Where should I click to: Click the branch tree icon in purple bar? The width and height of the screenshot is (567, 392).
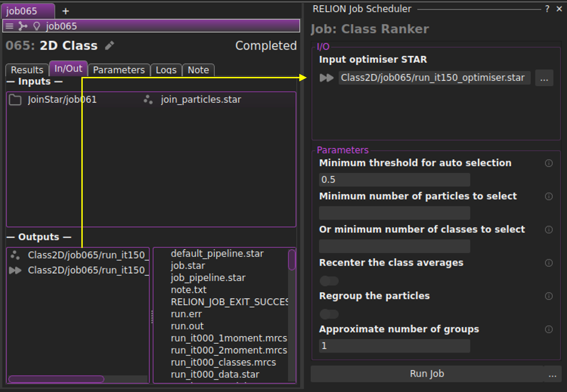coord(23,26)
